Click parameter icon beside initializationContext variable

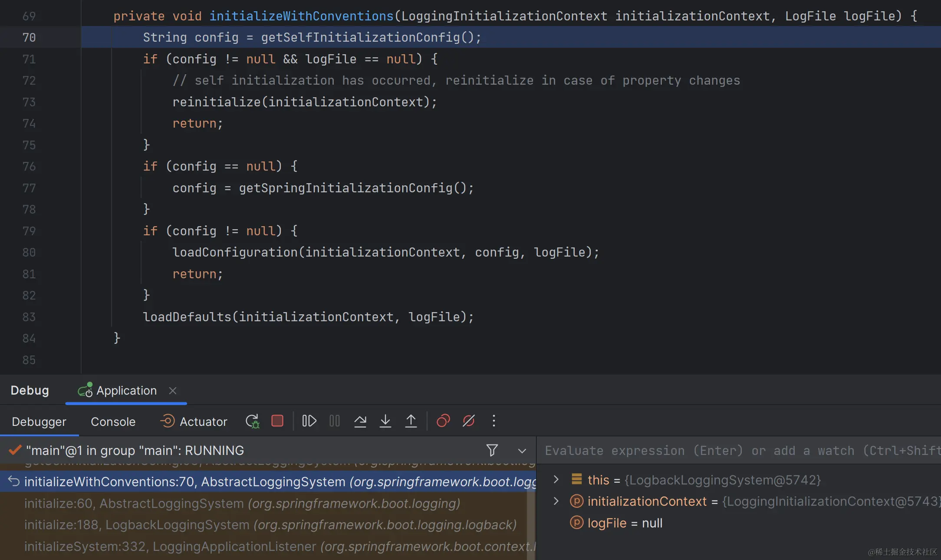point(576,501)
